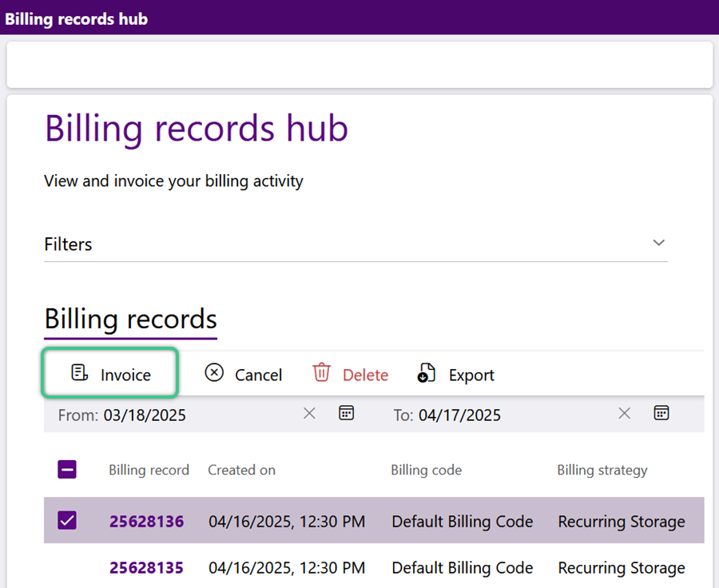Open the To date calendar picker

coord(661,413)
